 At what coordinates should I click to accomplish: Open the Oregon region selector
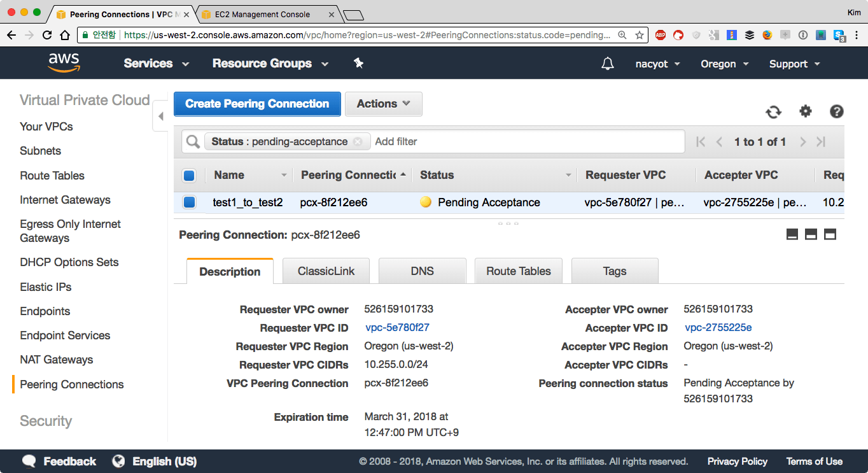point(724,64)
